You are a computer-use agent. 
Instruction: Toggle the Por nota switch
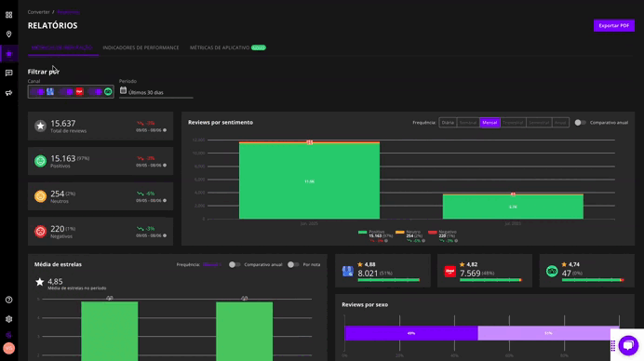(x=293, y=264)
